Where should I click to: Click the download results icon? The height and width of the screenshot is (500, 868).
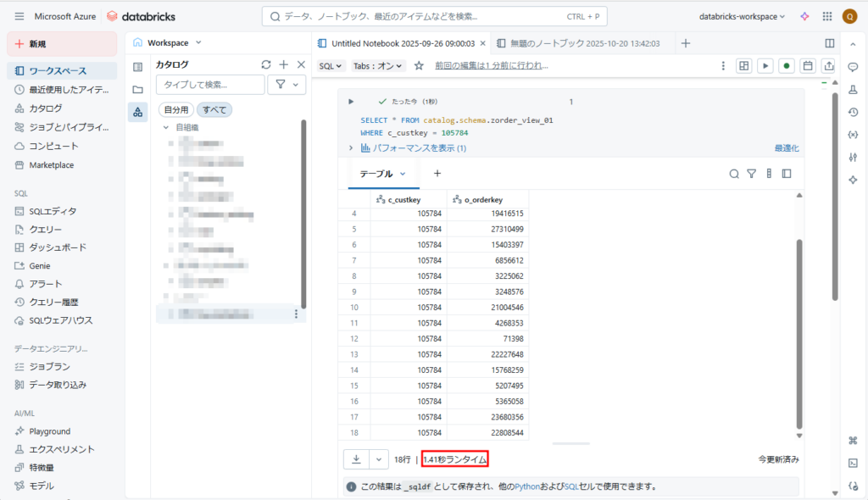[356, 458]
